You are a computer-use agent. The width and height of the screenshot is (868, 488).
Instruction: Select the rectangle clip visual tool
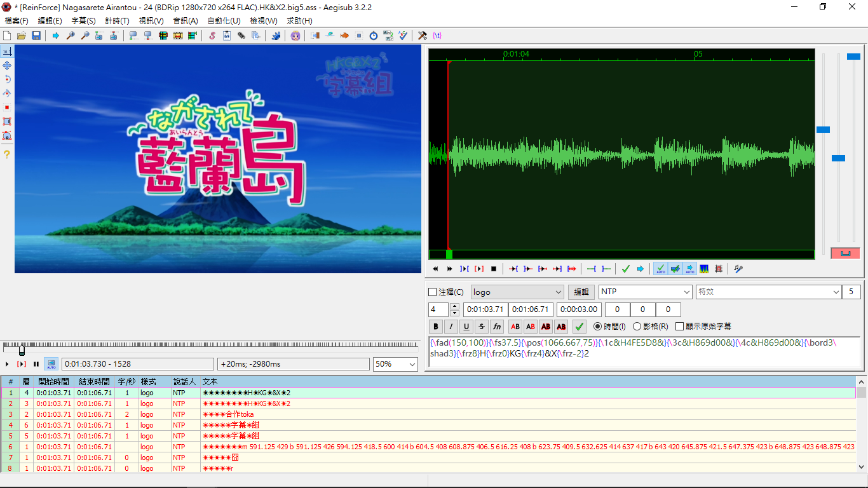pyautogui.click(x=7, y=121)
